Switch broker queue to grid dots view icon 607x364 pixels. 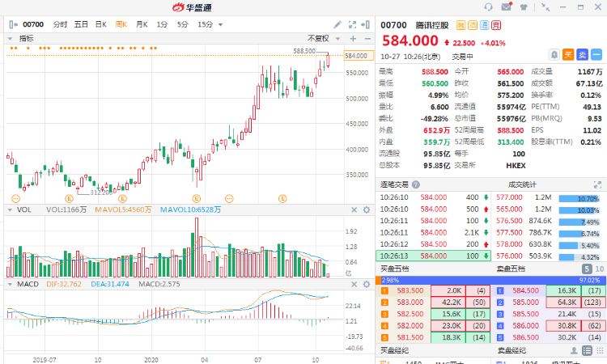600,350
